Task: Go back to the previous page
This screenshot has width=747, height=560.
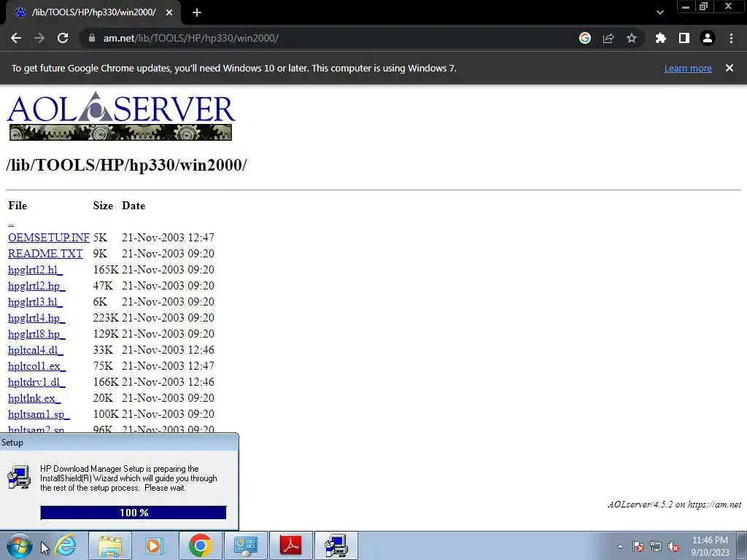Action: pos(16,38)
